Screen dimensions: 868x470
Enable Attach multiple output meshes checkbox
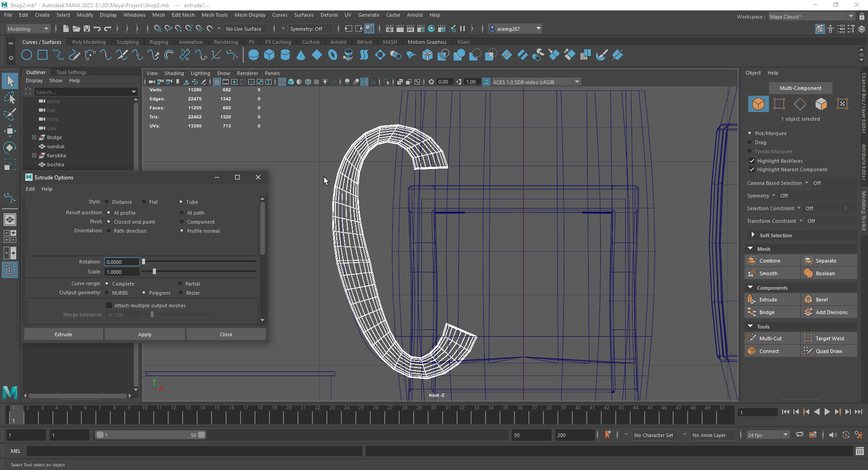109,305
